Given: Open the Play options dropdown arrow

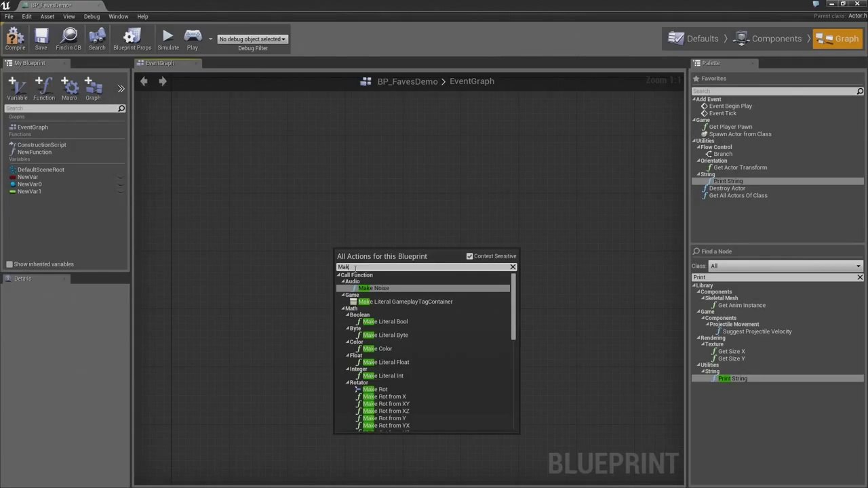Looking at the screenshot, I should coord(210,39).
